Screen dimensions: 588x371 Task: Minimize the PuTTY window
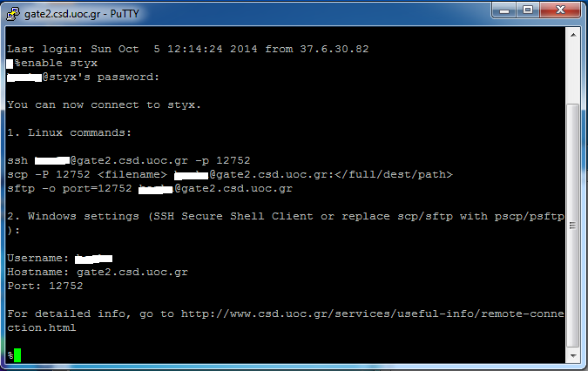point(504,10)
